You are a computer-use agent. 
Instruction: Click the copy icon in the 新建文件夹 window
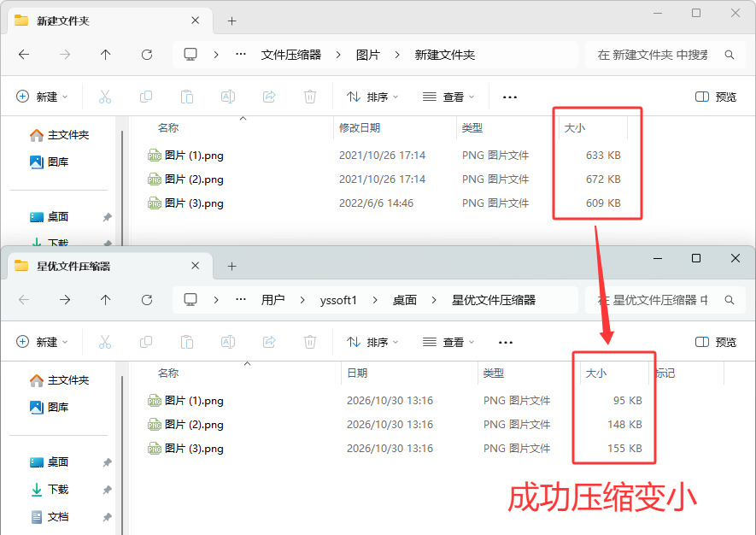point(146,97)
